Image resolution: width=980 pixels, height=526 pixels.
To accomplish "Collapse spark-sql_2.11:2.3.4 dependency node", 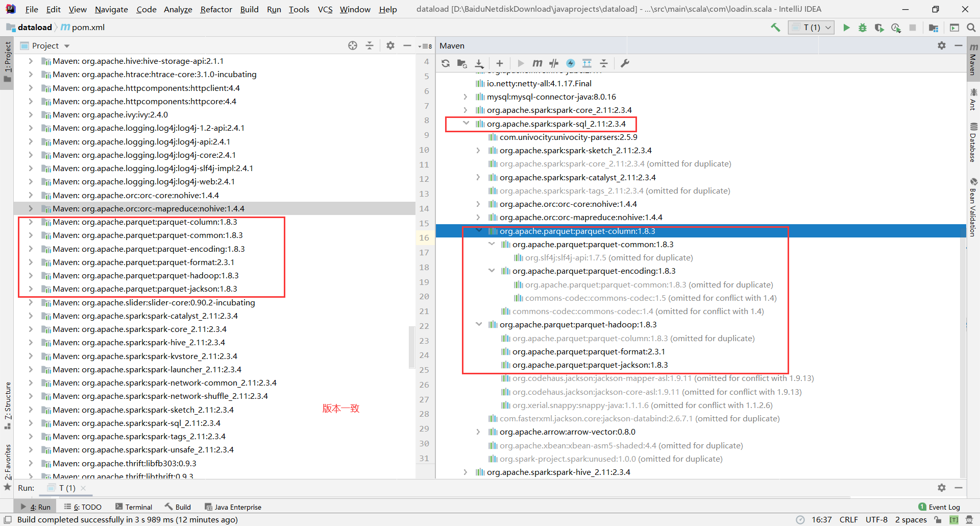I will pyautogui.click(x=466, y=123).
